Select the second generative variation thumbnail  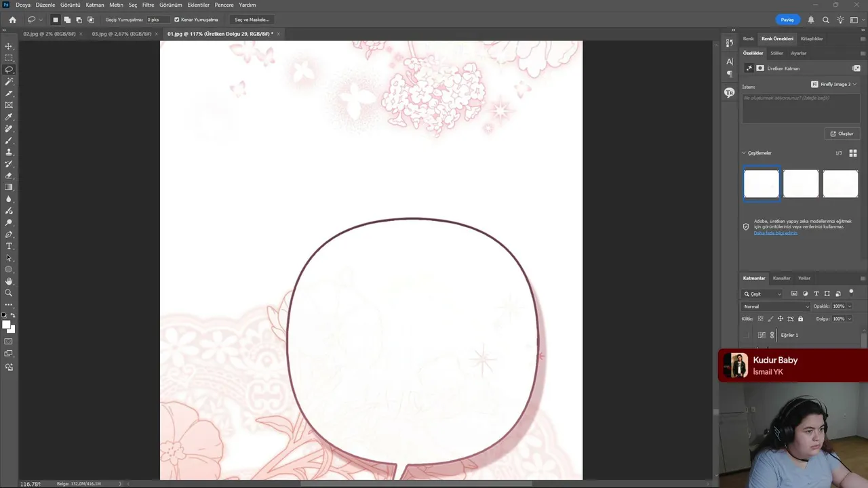801,184
